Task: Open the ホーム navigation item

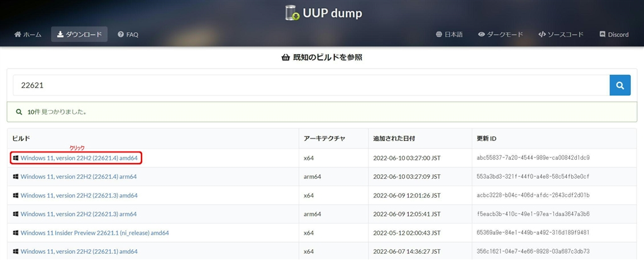Action: [28, 35]
